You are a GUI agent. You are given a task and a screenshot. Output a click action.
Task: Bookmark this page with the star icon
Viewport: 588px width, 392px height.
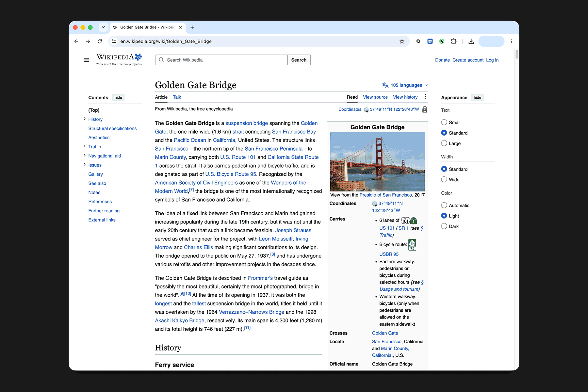402,41
